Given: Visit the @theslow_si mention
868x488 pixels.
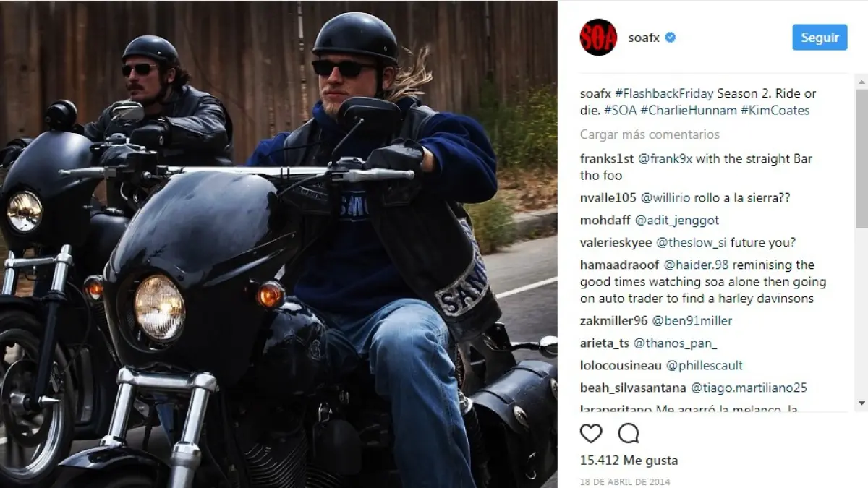Looking at the screenshot, I should point(691,243).
